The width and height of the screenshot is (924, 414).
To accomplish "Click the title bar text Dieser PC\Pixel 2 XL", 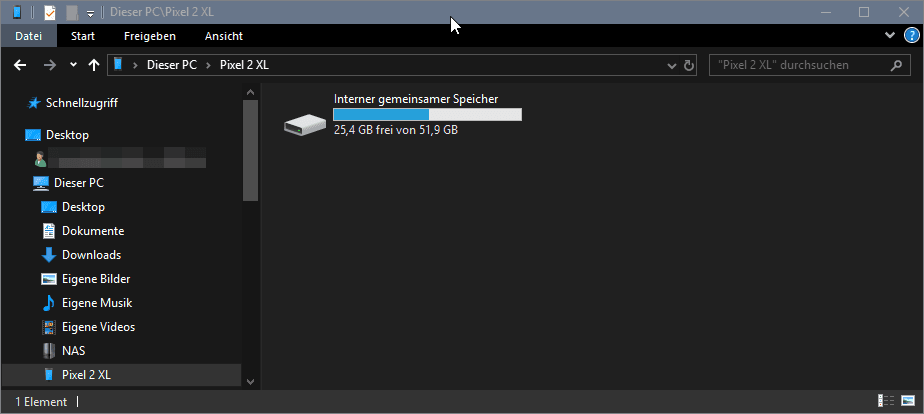I will tap(161, 12).
